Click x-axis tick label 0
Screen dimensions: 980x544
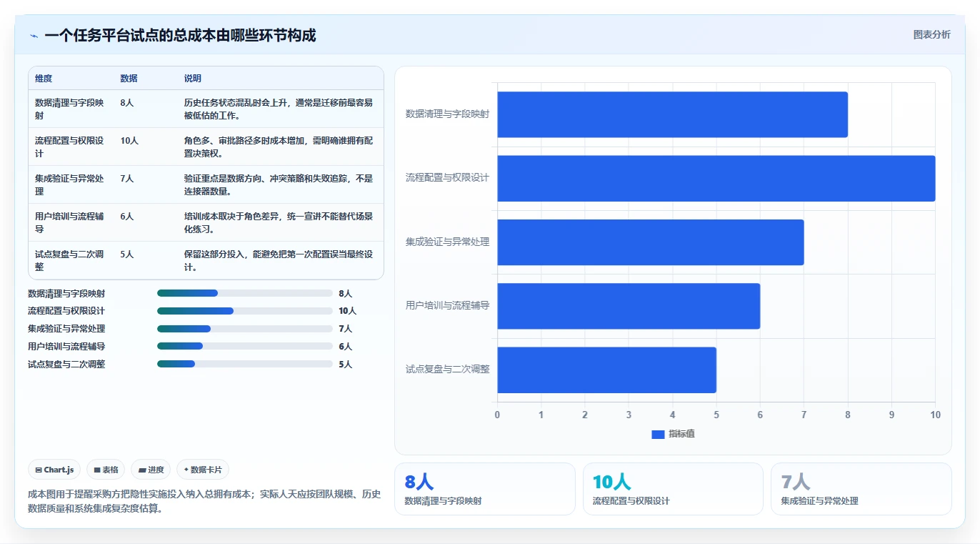click(498, 415)
